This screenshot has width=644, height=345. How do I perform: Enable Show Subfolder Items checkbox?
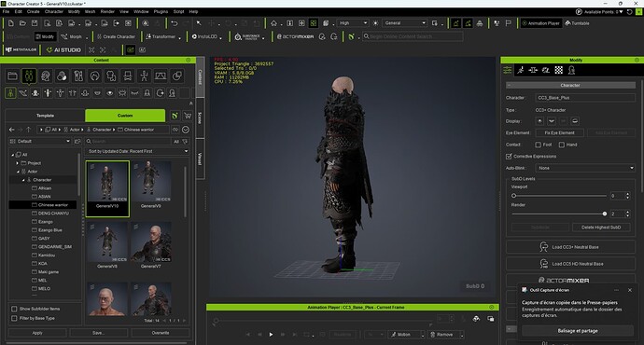click(14, 309)
